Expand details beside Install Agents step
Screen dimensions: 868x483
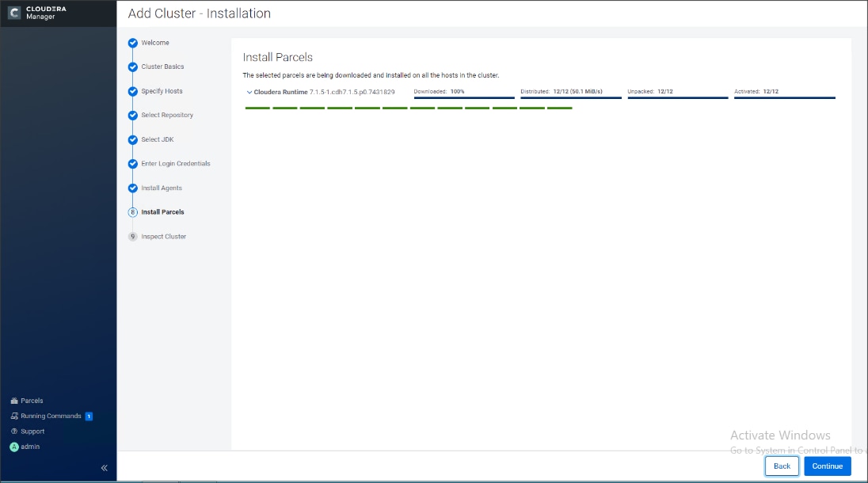[x=132, y=188]
